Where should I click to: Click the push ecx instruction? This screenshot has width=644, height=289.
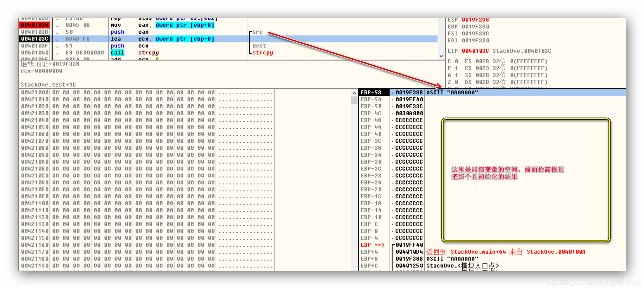click(x=129, y=46)
